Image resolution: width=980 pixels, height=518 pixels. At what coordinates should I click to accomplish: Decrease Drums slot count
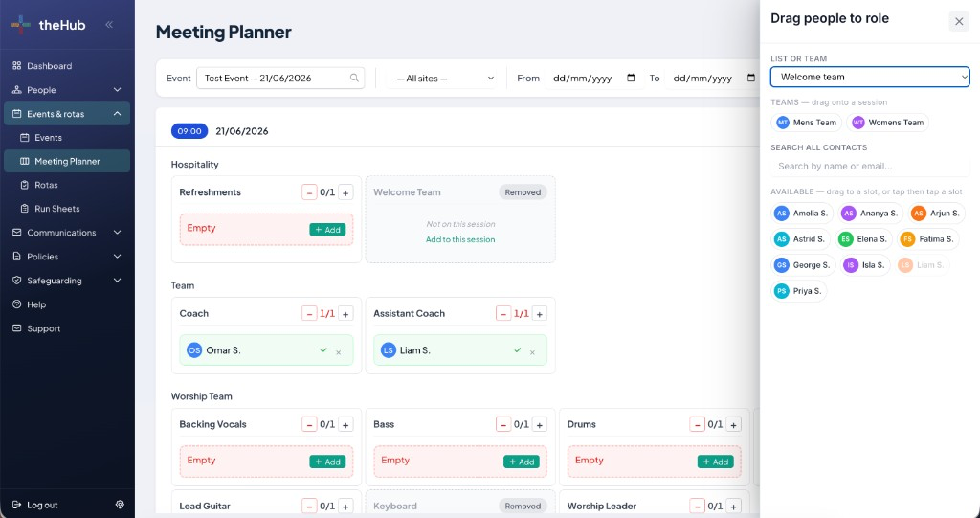point(697,425)
